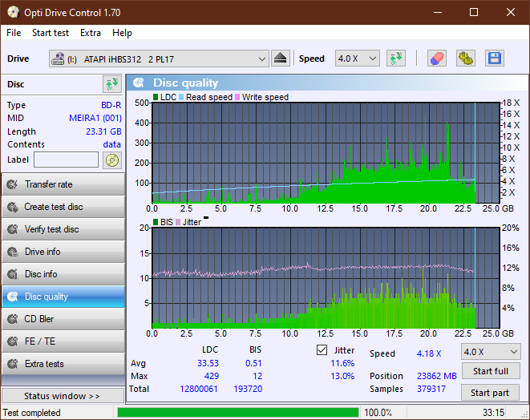Click the elapsed time 33:15 in status bar

click(x=493, y=413)
